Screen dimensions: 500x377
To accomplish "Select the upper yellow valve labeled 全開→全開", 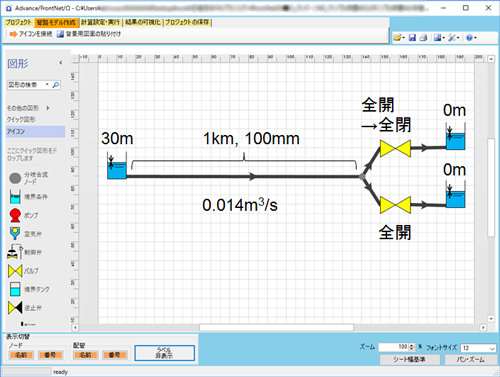I will pos(395,149).
